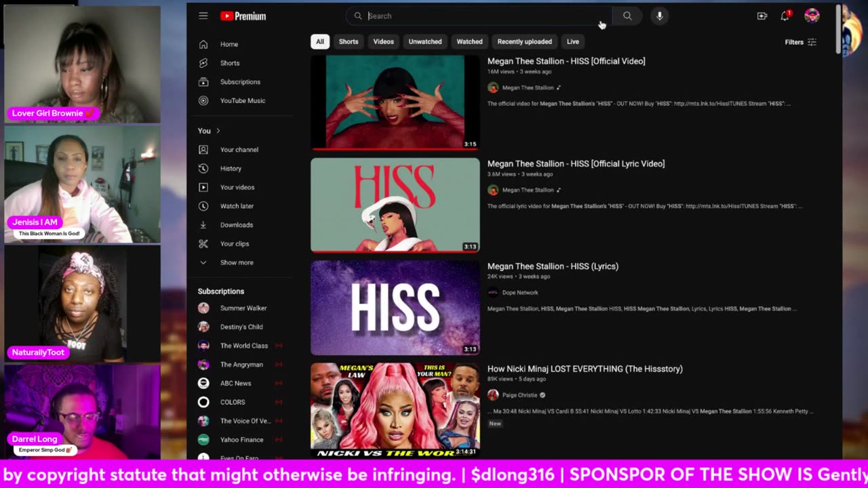Open notifications bell

pyautogui.click(x=785, y=16)
